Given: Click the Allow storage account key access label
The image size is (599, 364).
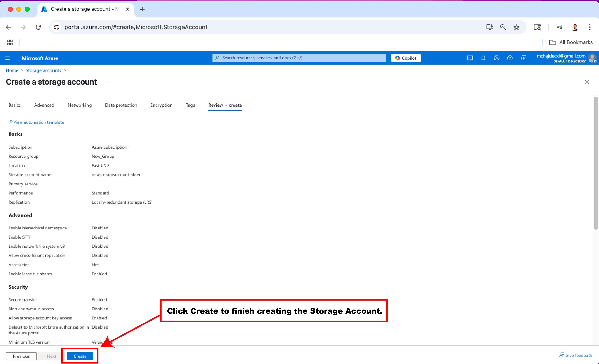Looking at the screenshot, I should click(40, 318).
